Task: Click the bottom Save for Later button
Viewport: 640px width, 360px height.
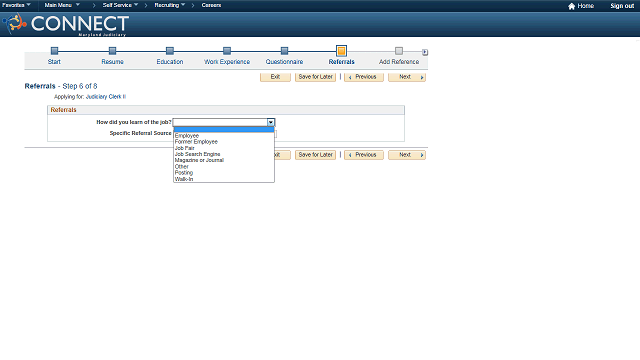Action: pos(316,155)
